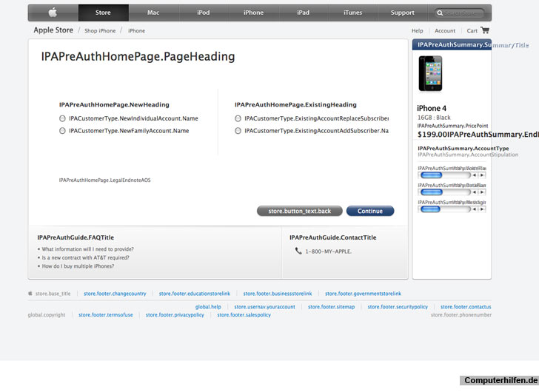Go to the Support navigation tab
The image size is (539, 392).
coord(403,13)
